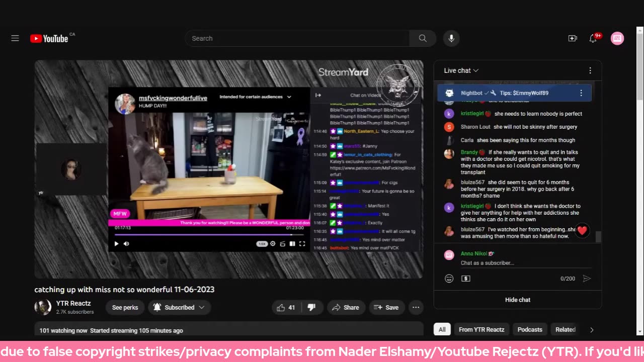The width and height of the screenshot is (644, 362).
Task: Collapse the Chat on Videos panel arrow
Action: tap(318, 95)
